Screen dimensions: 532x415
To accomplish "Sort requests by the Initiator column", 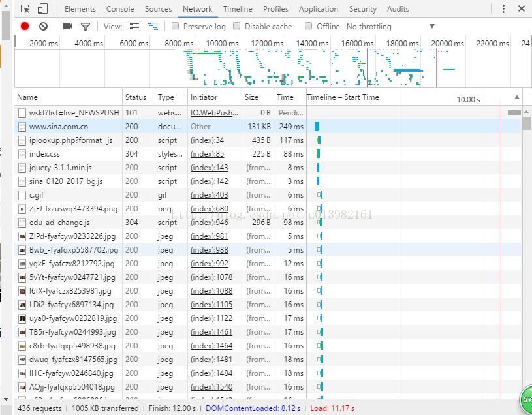I will pyautogui.click(x=215, y=97).
